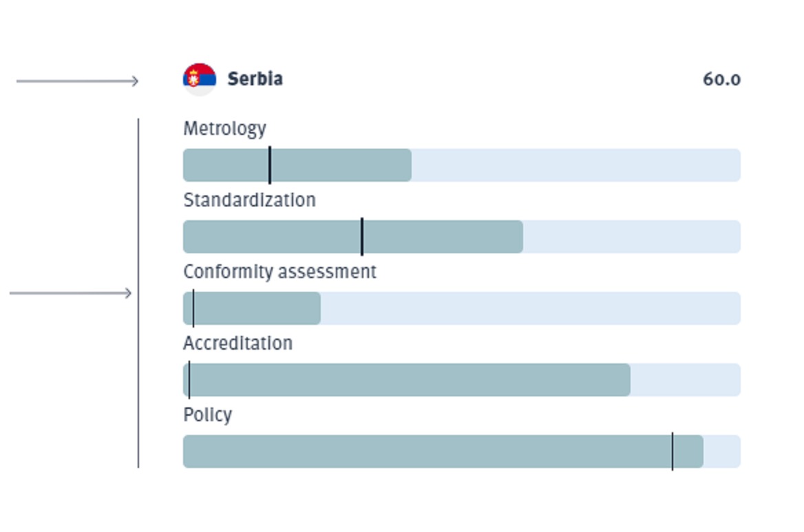
Task: Click the Accreditation filled bar
Action: tap(407, 380)
